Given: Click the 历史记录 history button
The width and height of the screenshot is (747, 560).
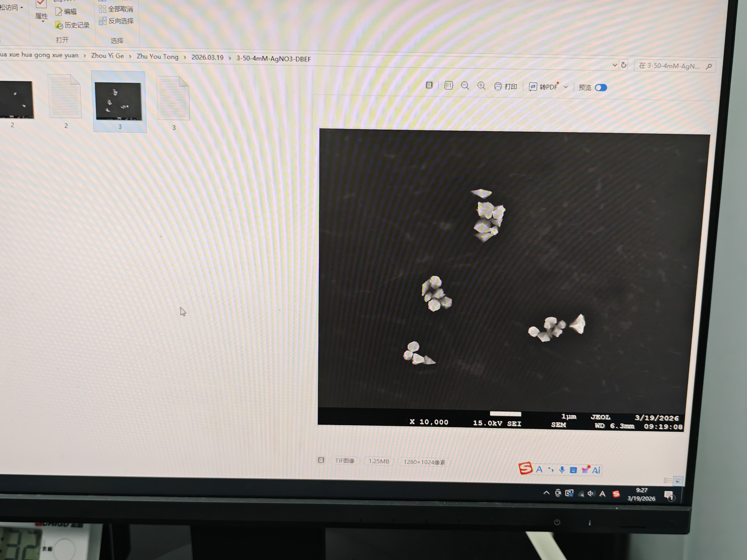Looking at the screenshot, I should 73,25.
